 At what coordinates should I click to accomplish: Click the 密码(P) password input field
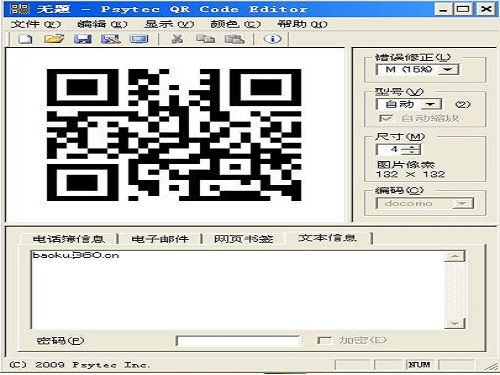(238, 341)
